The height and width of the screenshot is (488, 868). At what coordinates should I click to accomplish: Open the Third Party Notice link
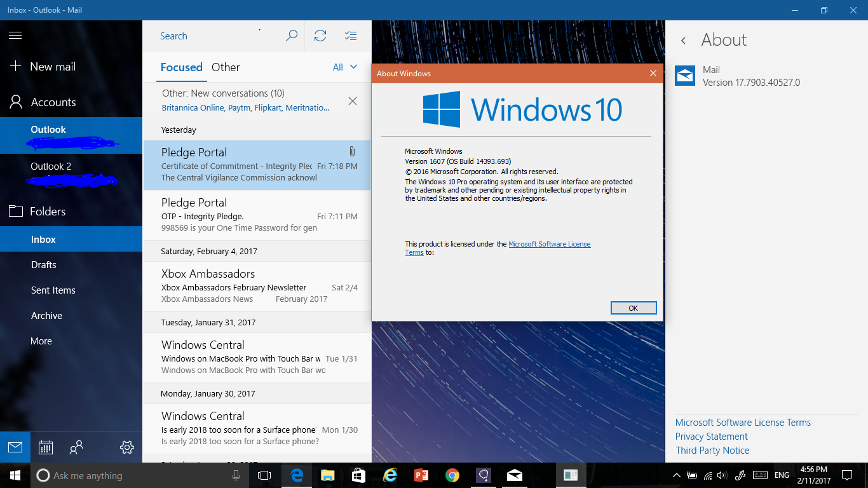click(x=712, y=451)
